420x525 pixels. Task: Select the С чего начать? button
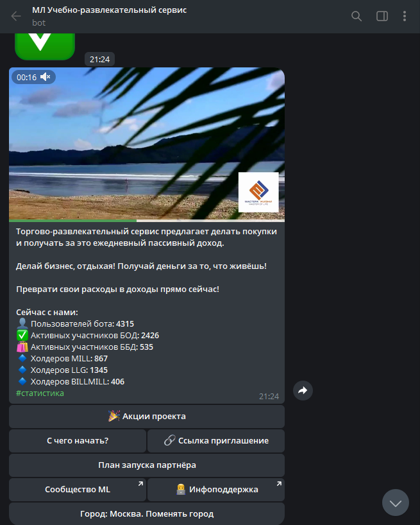pyautogui.click(x=78, y=441)
